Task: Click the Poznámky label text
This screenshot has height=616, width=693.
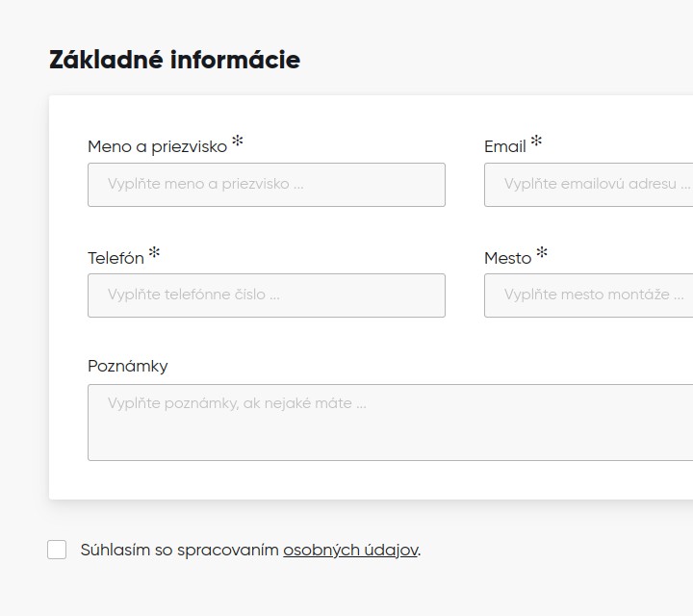Action: pos(127,367)
